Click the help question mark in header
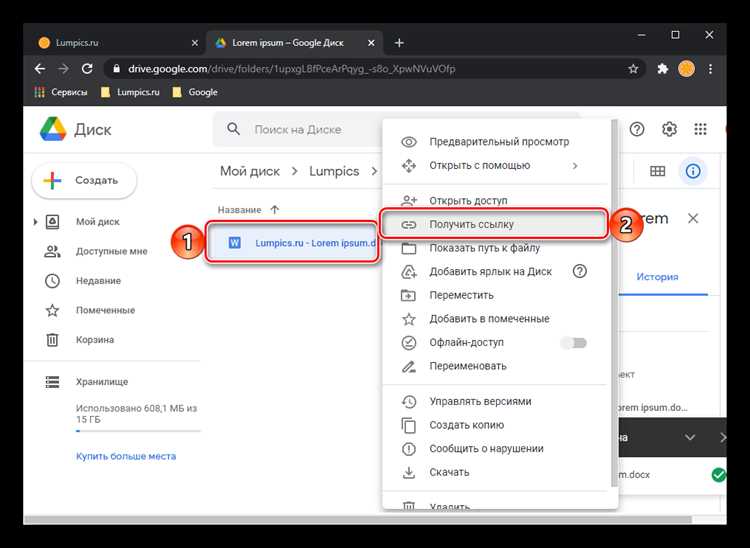The width and height of the screenshot is (750, 548). pyautogui.click(x=637, y=129)
